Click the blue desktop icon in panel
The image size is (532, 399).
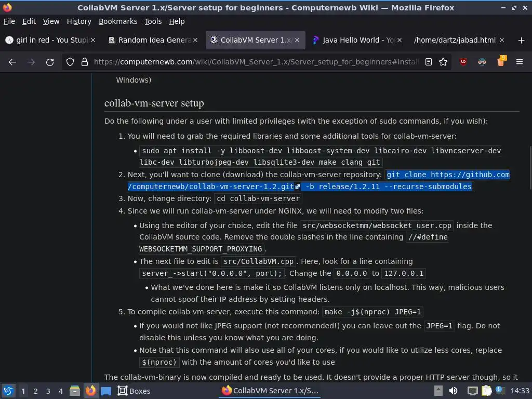coord(106,391)
